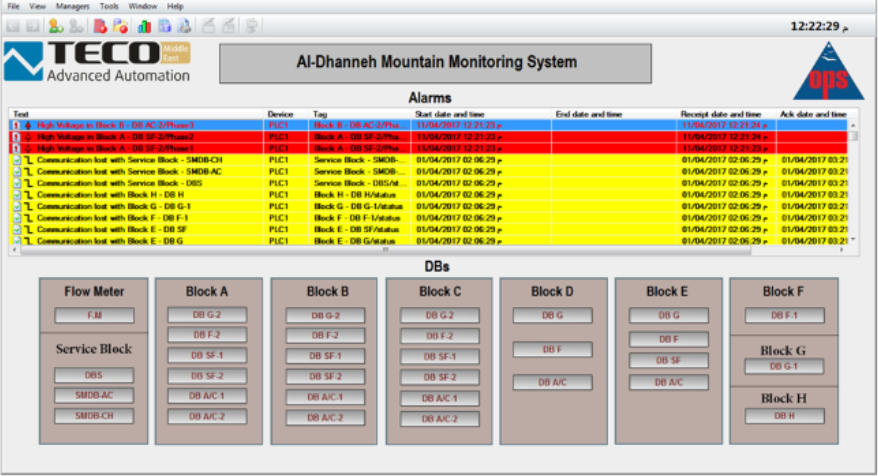
Task: Click alarm list vertical scrollbar down arrow
Action: [853, 240]
